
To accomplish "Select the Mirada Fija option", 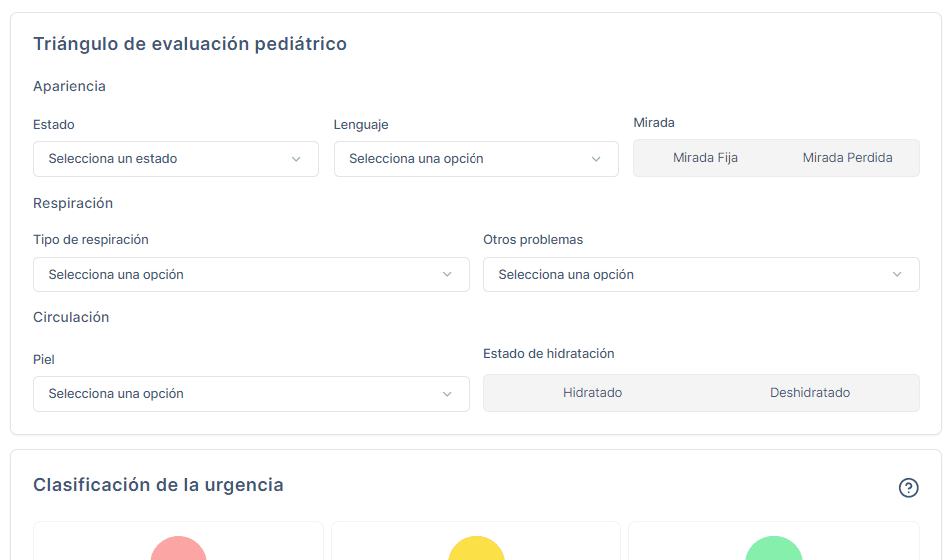I will tap(705, 158).
